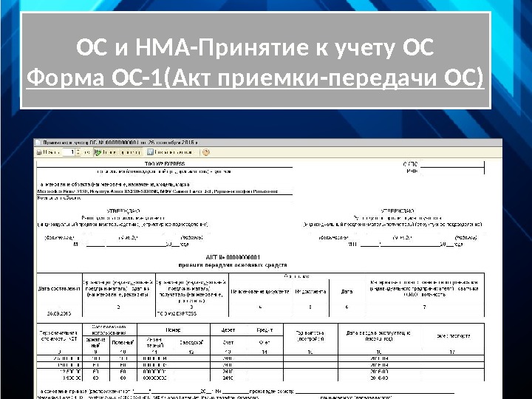Click window title 'Принятие к учету ОС № 00000000001'
This screenshot has height=399, width=532.
coord(120,143)
